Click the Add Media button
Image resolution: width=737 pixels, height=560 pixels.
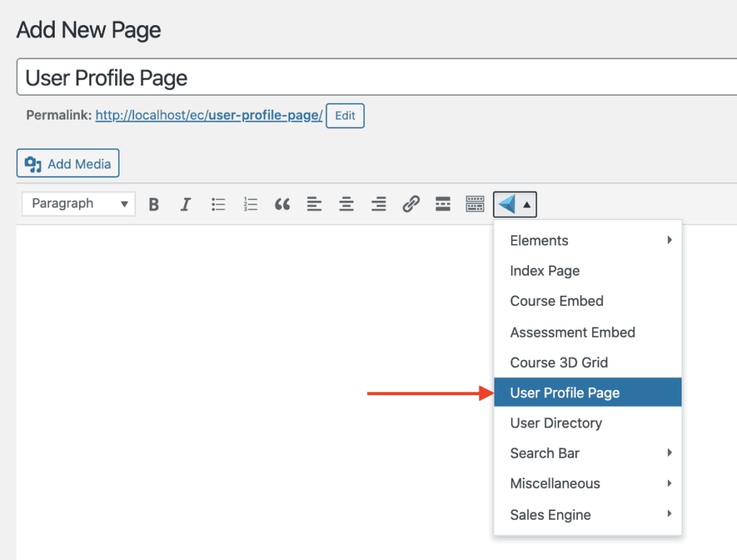click(68, 164)
